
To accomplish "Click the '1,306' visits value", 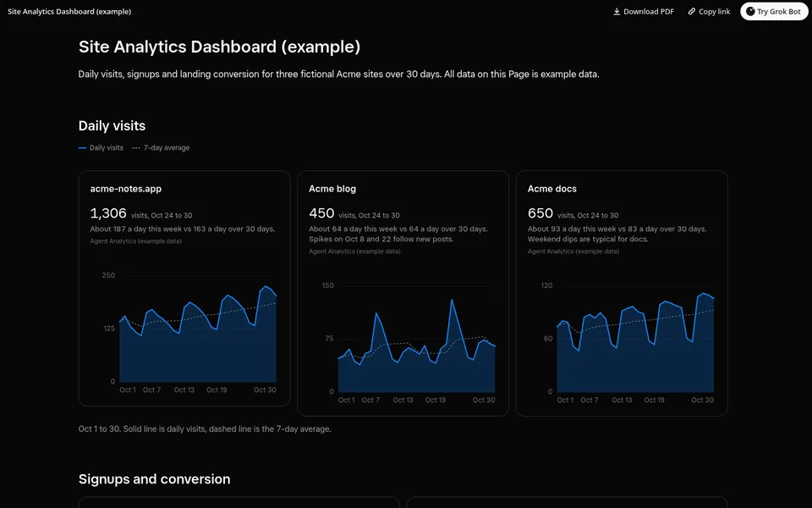I will (x=108, y=213).
